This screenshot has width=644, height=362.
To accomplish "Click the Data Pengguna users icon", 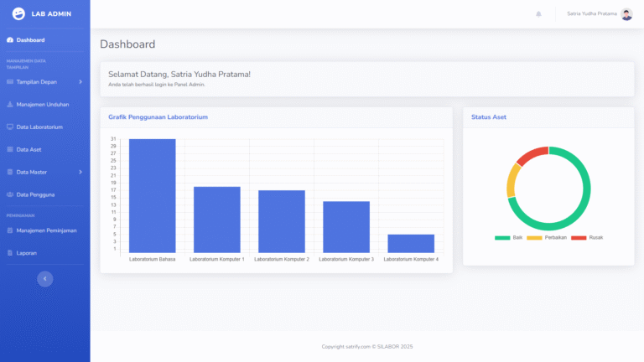I will point(10,195).
